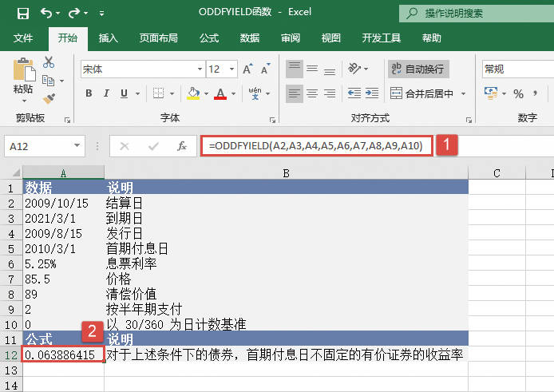Click the Insert Function fx icon
The width and height of the screenshot is (554, 392).
pos(182,146)
